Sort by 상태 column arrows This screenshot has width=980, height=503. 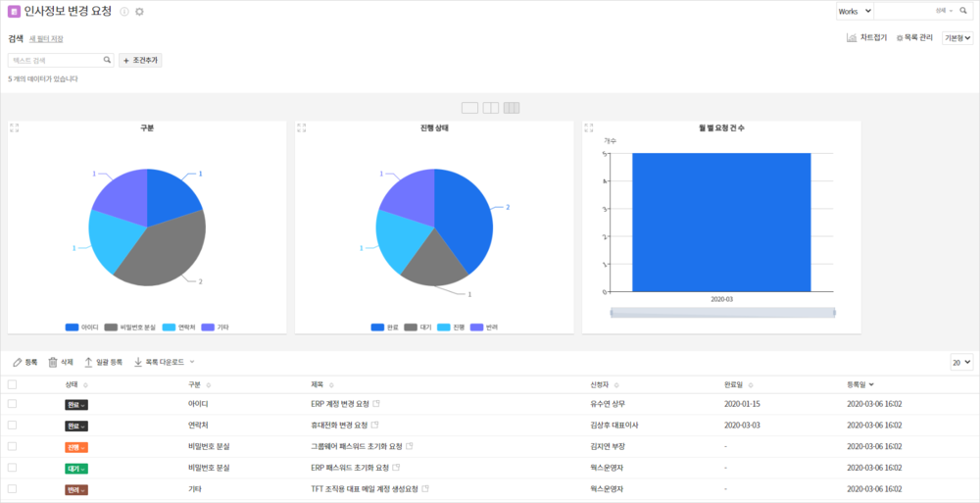[x=85, y=384]
